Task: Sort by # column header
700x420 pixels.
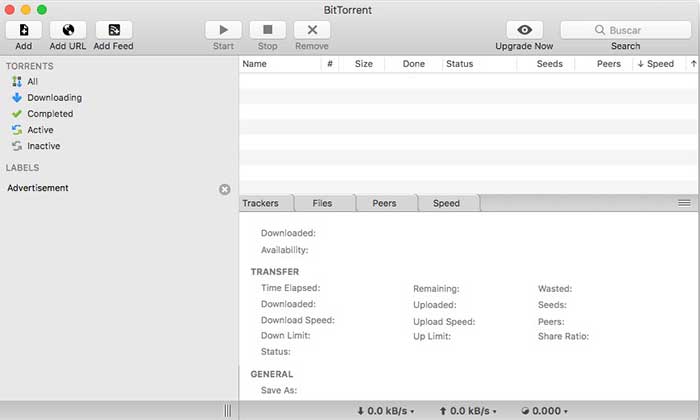Action: 329,64
